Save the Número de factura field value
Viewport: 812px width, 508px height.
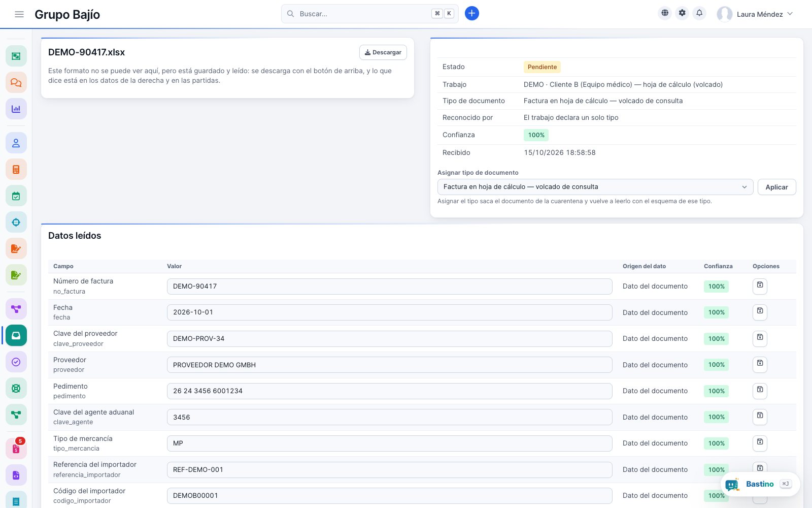[x=760, y=286]
